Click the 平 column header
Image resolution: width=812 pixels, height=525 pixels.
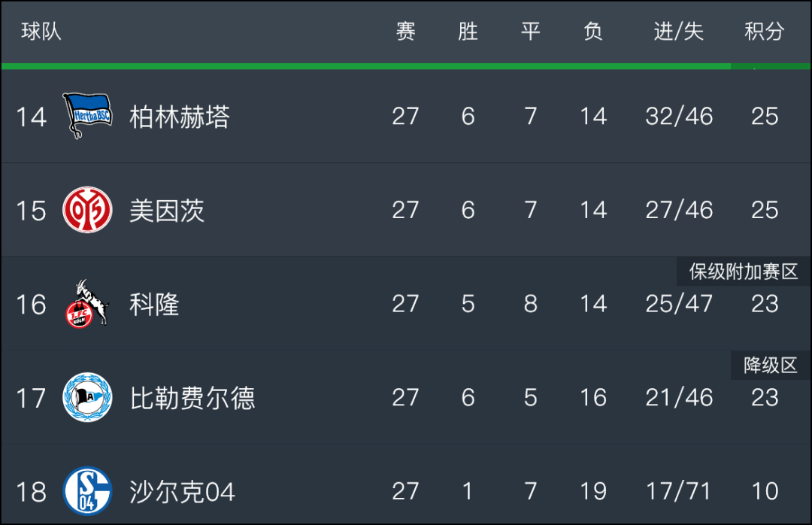coord(530,32)
